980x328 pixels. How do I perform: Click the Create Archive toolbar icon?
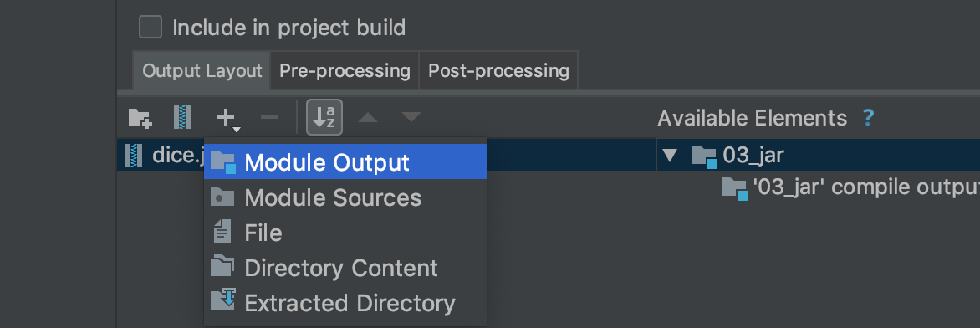[182, 118]
